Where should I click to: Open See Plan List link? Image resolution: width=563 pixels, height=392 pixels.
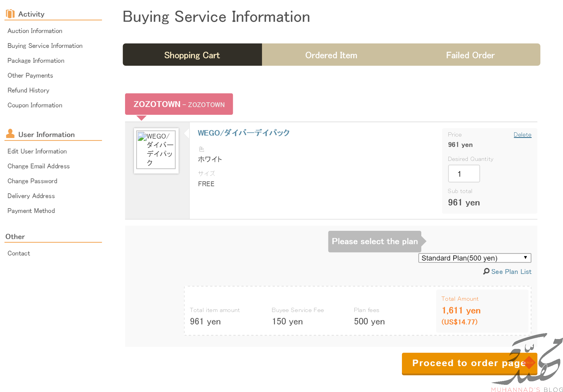point(511,272)
